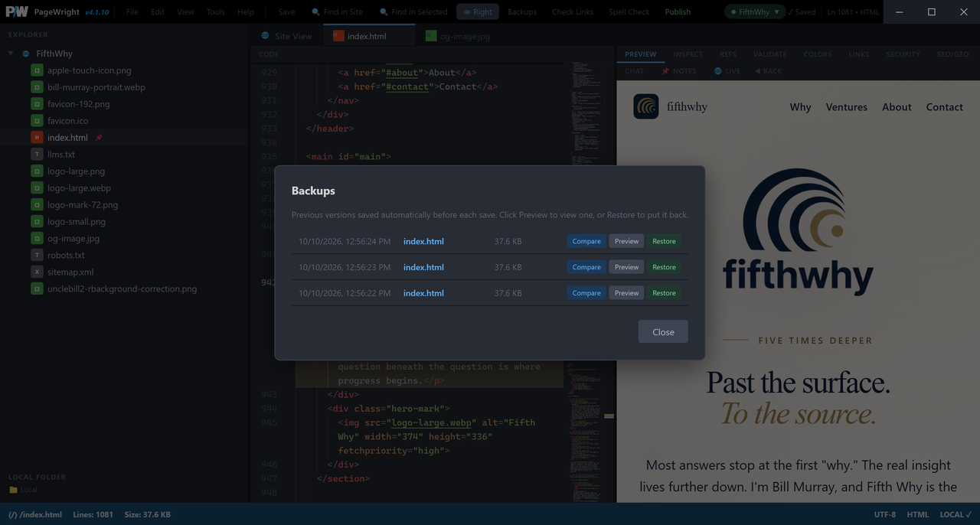Open the Validate panel tab
This screenshot has width=980, height=525.
(x=769, y=54)
